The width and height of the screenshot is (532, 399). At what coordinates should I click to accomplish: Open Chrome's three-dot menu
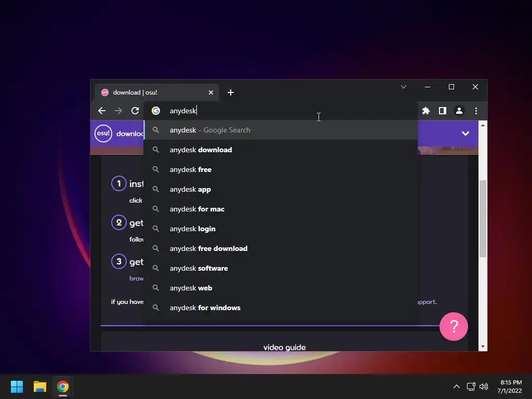pos(476,111)
